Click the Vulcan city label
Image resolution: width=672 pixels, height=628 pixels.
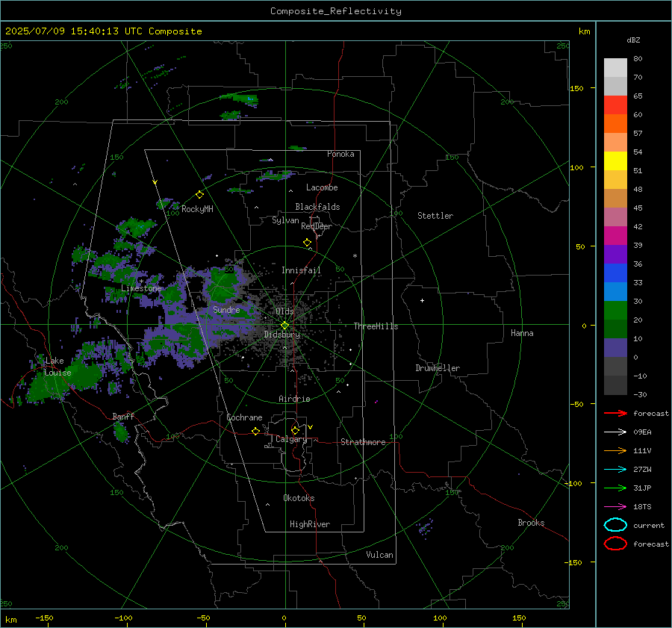(x=379, y=555)
